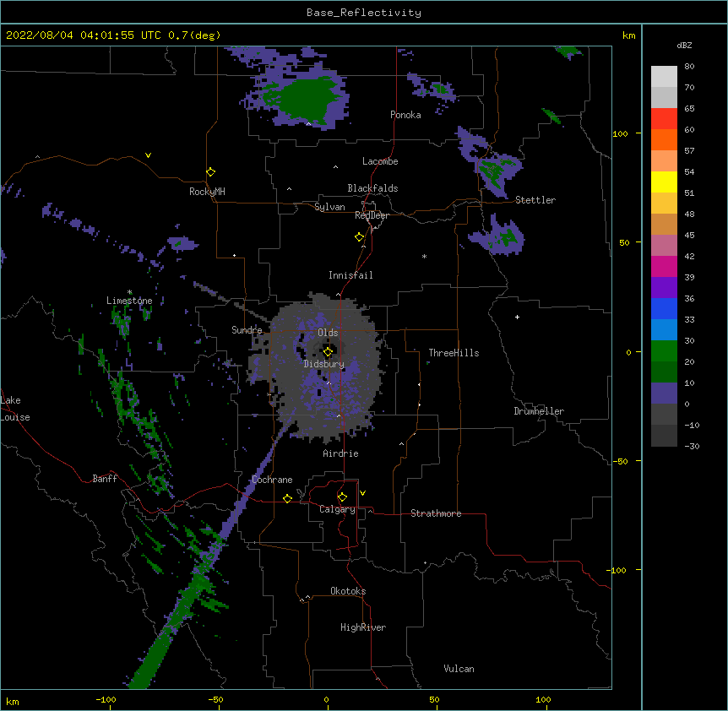This screenshot has width=728, height=711.
Task: Click the purple-green echo northwest of Stettler
Action: (x=497, y=170)
